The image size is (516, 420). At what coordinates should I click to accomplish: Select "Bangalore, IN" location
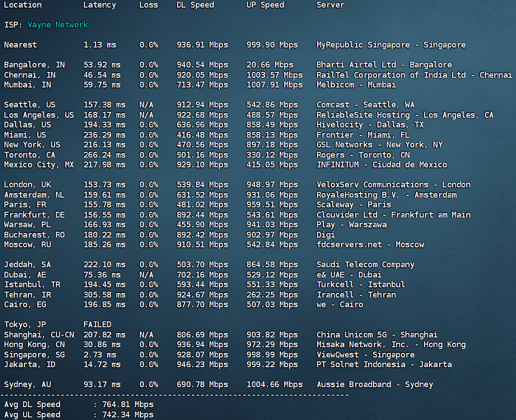coord(34,65)
